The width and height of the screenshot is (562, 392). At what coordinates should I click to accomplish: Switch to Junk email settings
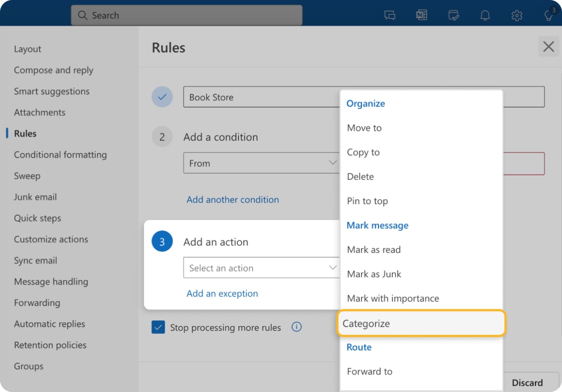[35, 197]
